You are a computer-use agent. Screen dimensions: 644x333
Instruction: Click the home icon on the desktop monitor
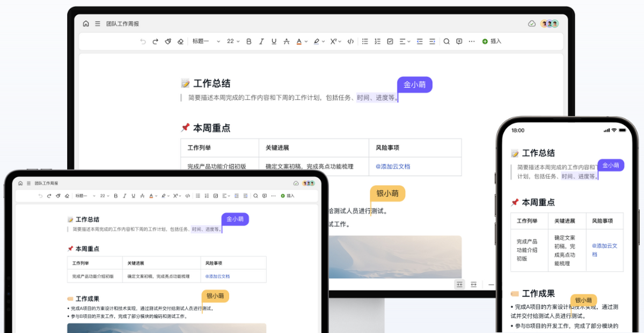(86, 24)
